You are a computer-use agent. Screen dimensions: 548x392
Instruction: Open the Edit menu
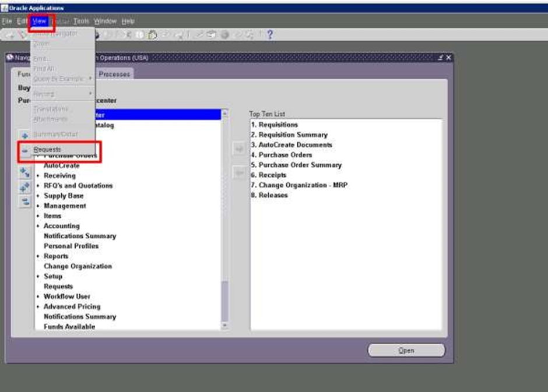(22, 22)
